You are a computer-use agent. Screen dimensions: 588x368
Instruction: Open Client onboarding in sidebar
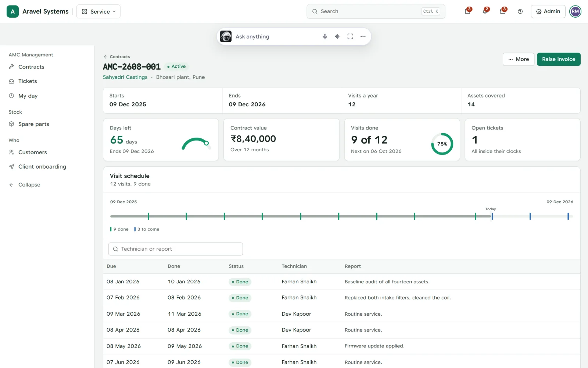pyautogui.click(x=47, y=167)
